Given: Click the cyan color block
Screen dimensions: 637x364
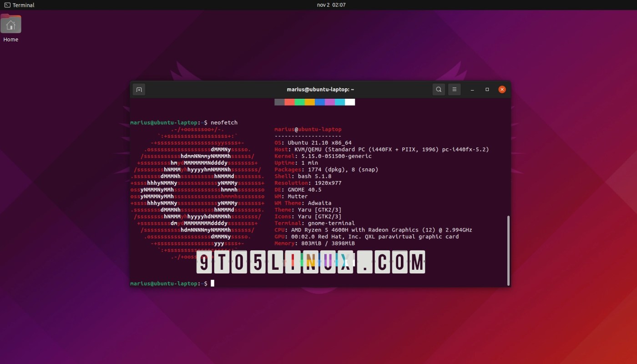Looking at the screenshot, I should click(x=339, y=102).
